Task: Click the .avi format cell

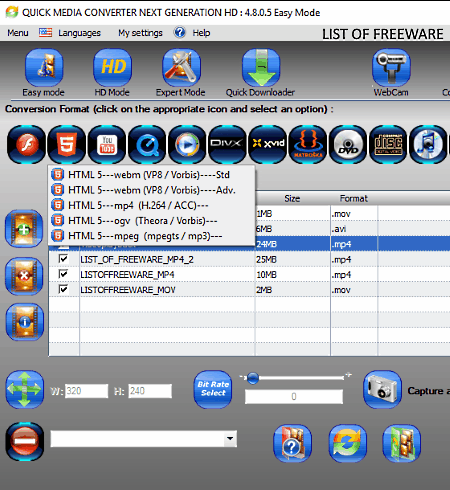Action: (354, 229)
